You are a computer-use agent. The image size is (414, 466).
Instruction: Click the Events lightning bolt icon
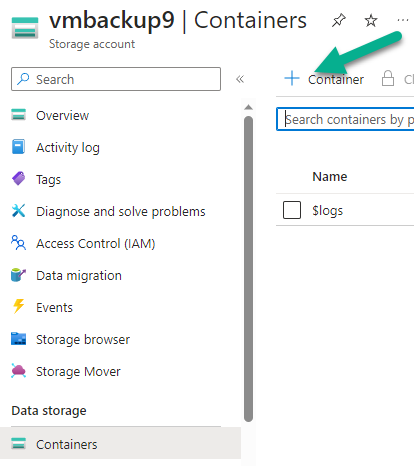pyautogui.click(x=19, y=306)
